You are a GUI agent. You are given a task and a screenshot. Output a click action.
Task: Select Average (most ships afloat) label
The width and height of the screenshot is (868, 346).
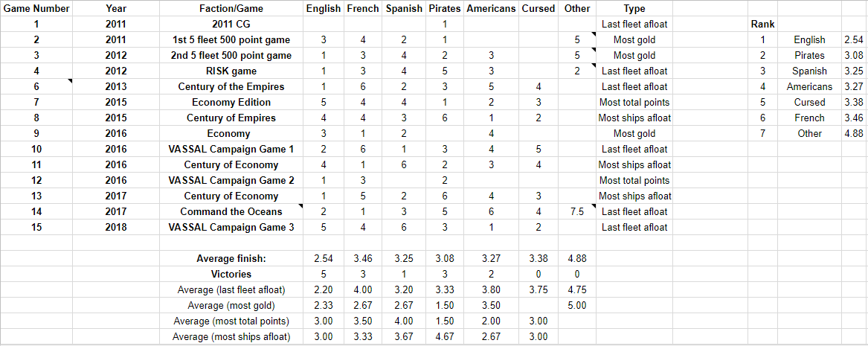(x=231, y=336)
